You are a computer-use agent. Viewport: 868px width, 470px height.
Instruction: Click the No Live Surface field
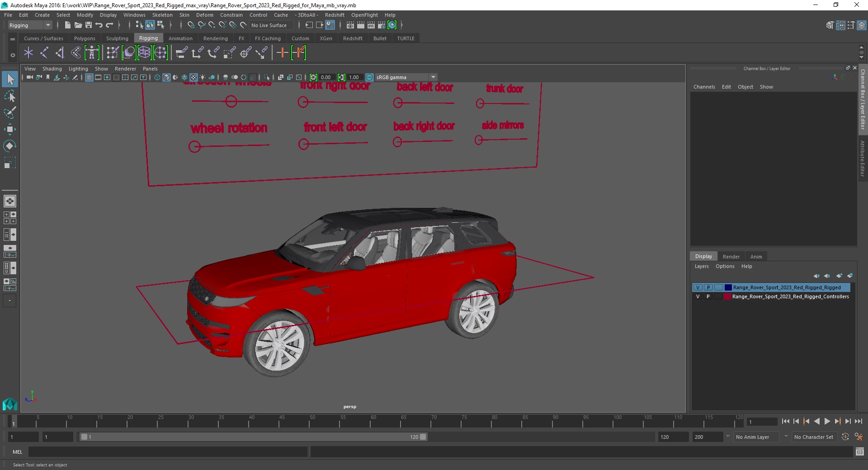coord(271,25)
